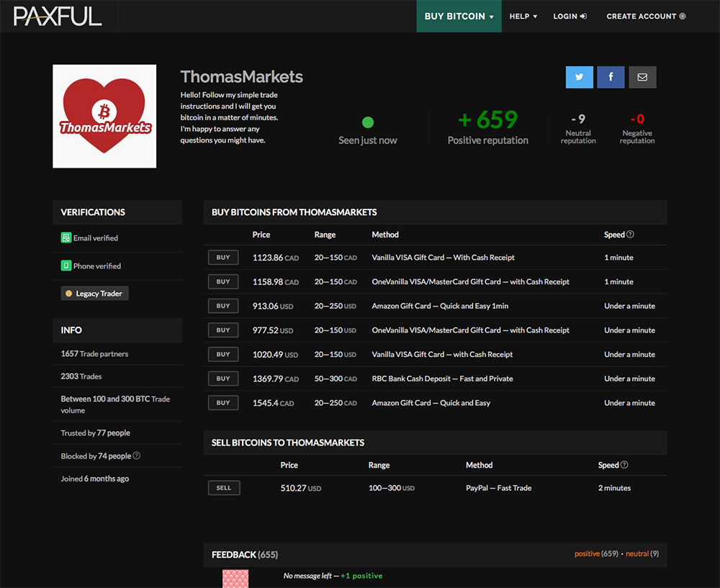Click 'Joined 6 months ago' info row
The image size is (720, 588).
tap(117, 479)
